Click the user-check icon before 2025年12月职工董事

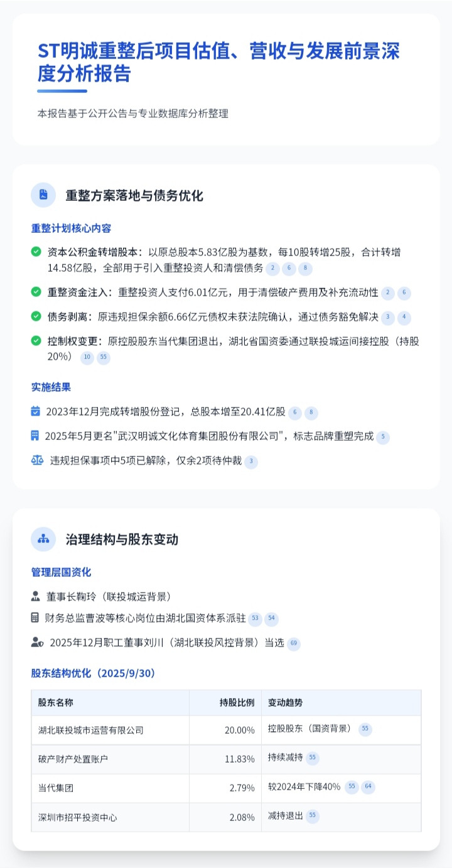coord(36,642)
